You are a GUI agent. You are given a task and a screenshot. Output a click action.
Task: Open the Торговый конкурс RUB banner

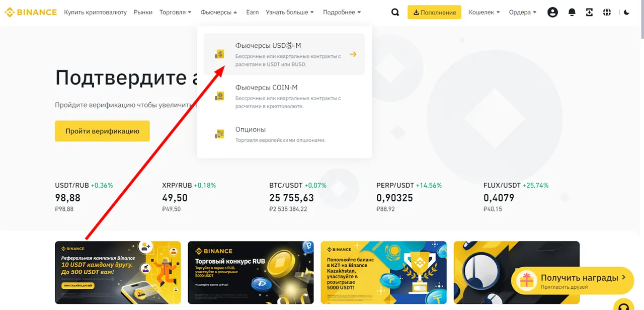pos(251,272)
